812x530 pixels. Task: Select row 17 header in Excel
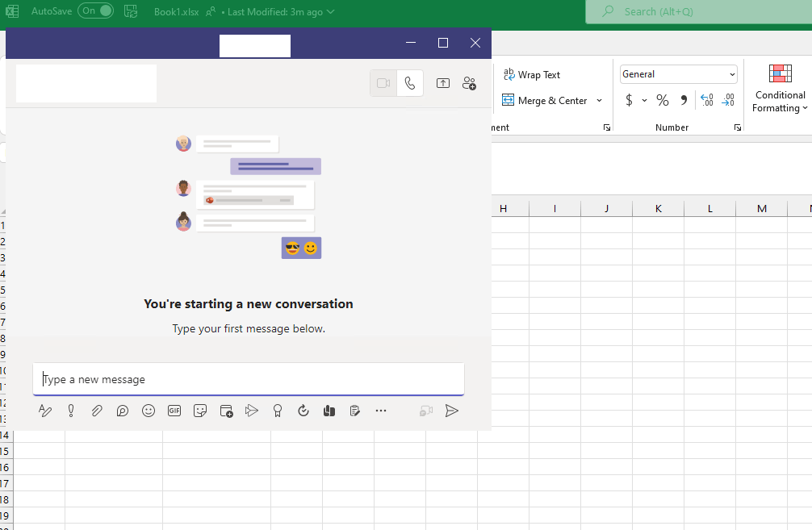[6, 483]
